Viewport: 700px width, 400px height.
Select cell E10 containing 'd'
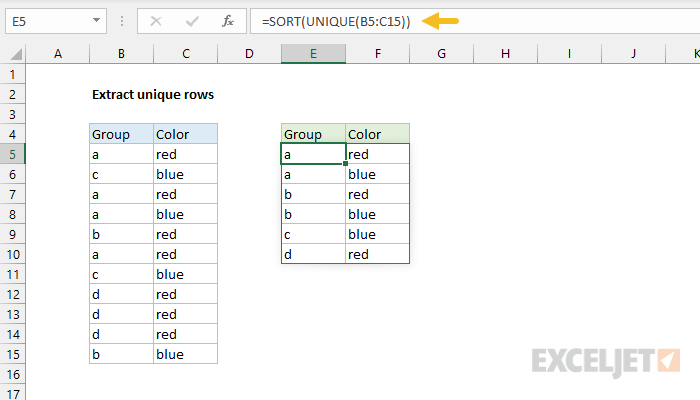point(313,254)
